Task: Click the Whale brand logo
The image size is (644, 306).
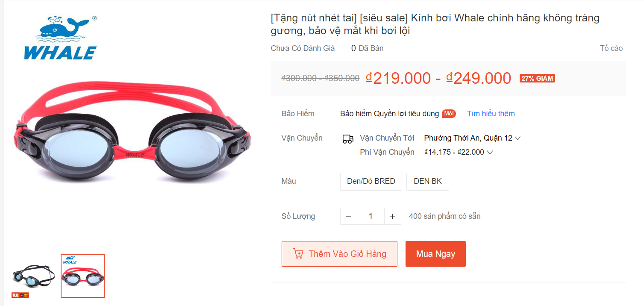Action: [60, 38]
